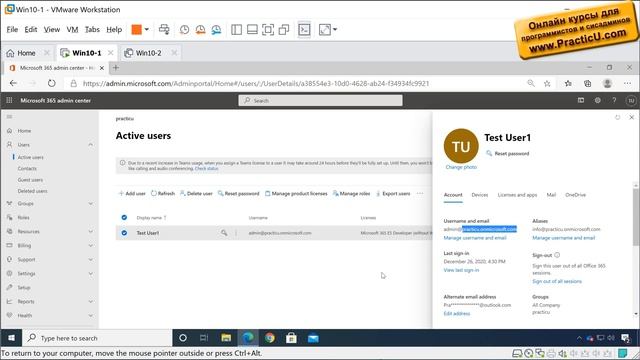The height and width of the screenshot is (360, 640).
Task: Expand the Resources section chevron
Action: pos(91,231)
